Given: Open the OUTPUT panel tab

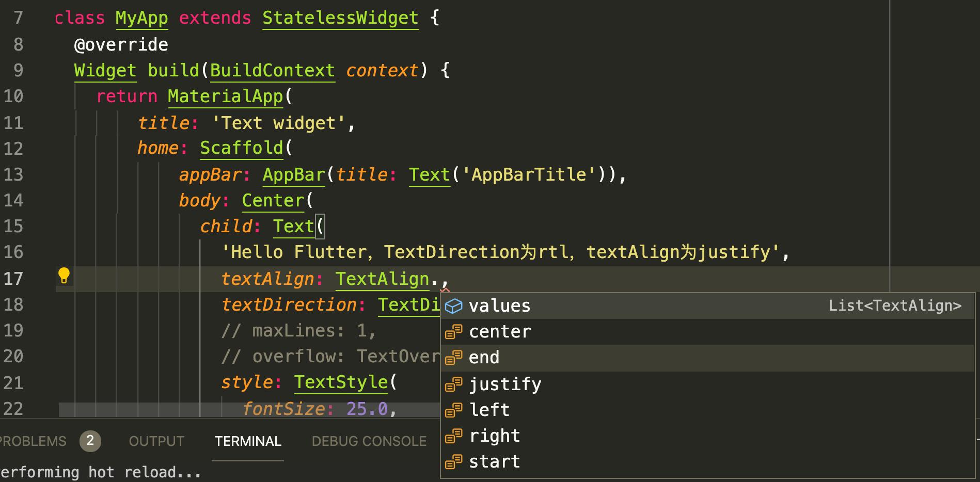Looking at the screenshot, I should pos(156,441).
